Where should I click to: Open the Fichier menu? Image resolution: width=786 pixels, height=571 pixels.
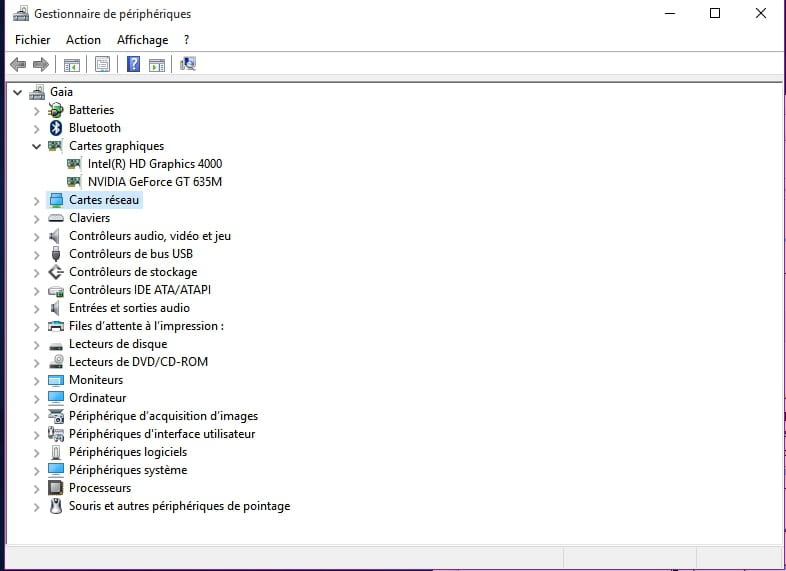[33, 40]
